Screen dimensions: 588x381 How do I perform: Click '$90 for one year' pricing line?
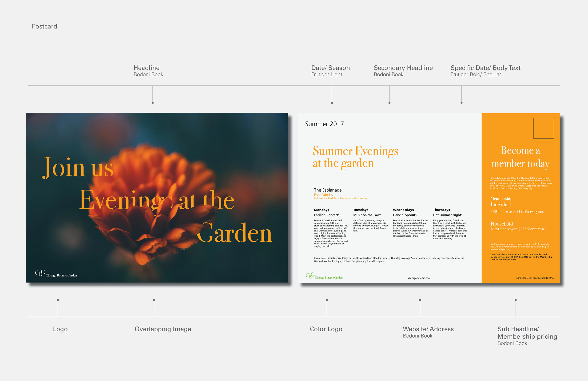[x=517, y=211]
